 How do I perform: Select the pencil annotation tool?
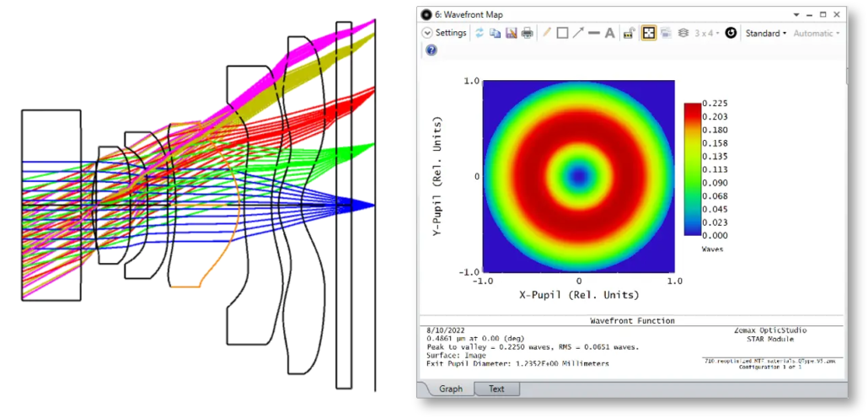546,33
